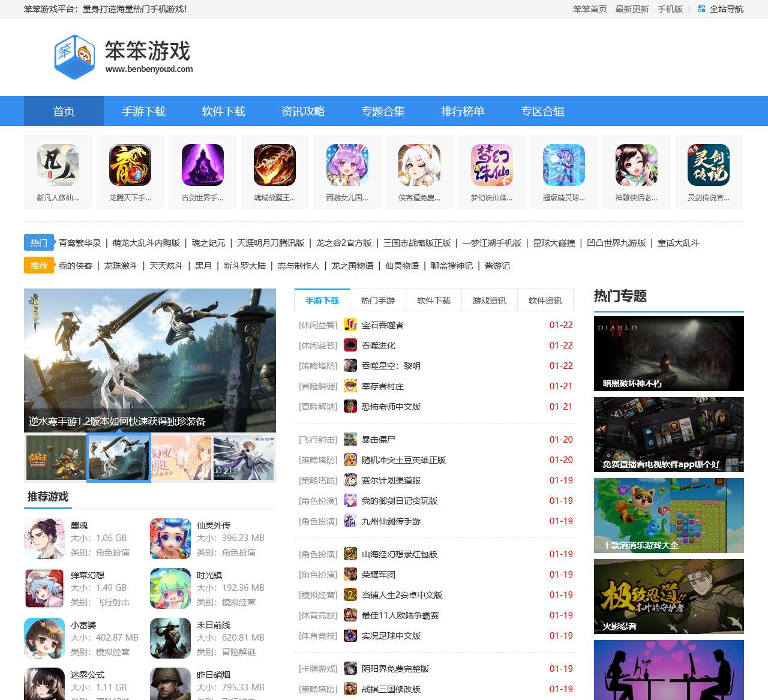
Task: Select the second carousel thumbnail
Action: click(x=119, y=457)
